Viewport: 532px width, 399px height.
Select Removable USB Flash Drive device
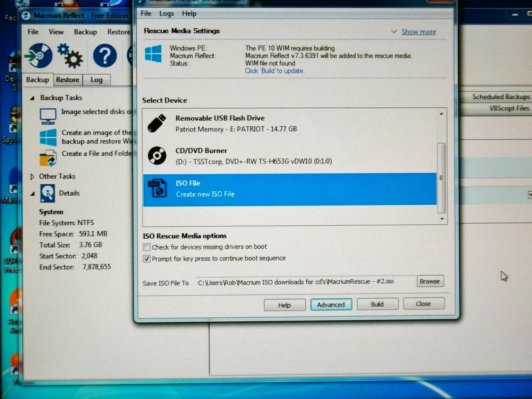[x=290, y=123]
